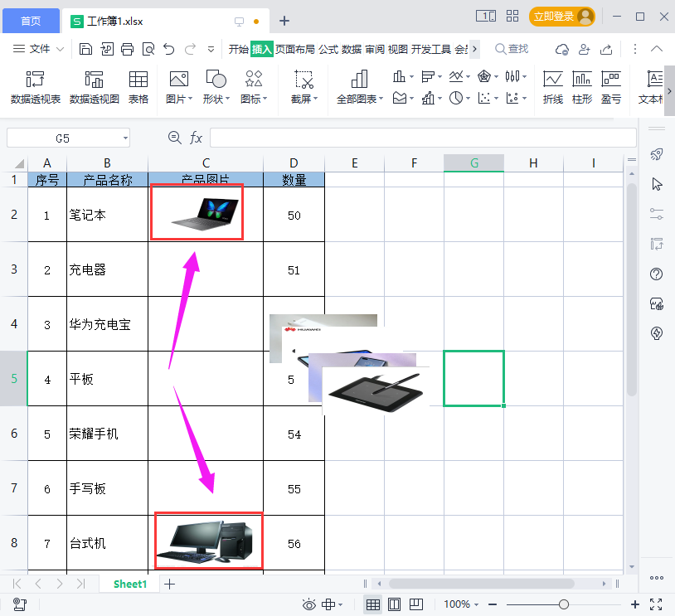Image resolution: width=675 pixels, height=616 pixels.
Task: Select the Sheet1 sheet tab
Action: point(130,584)
